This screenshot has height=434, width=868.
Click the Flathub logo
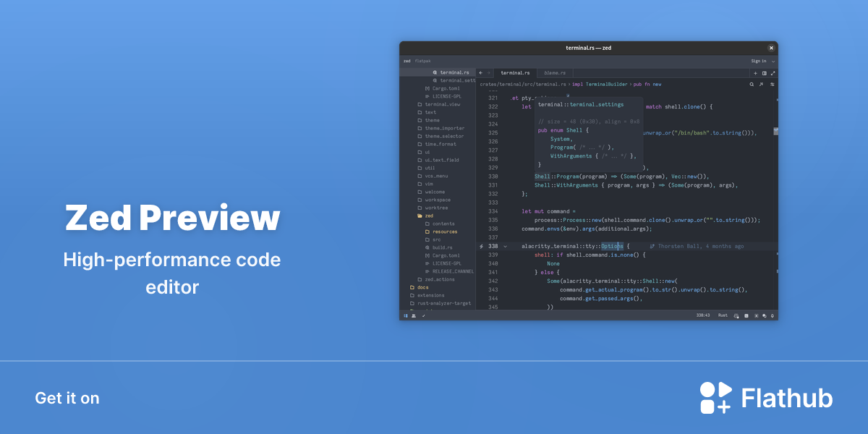tap(766, 398)
